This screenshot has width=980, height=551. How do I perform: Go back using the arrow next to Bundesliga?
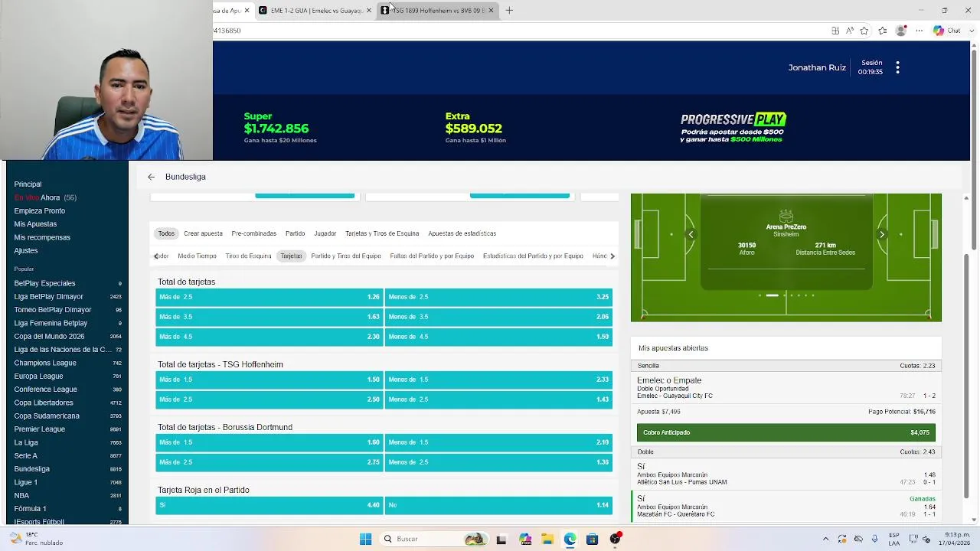[x=151, y=177]
